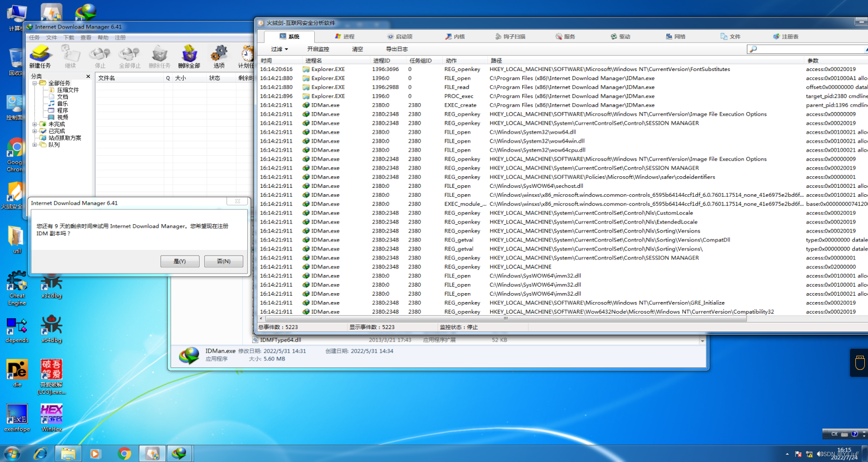Switch to the 内核 tab
Viewport: 868px width, 462px height.
pyautogui.click(x=455, y=36)
